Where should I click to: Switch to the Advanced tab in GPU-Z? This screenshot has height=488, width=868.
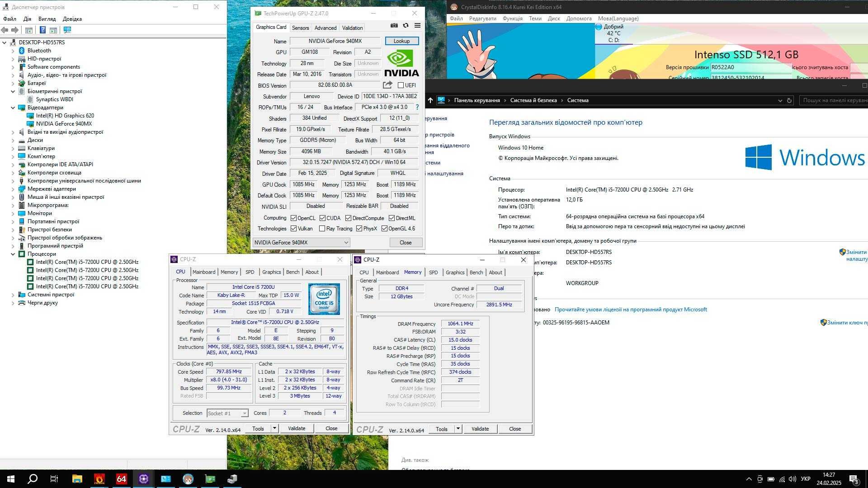click(325, 28)
